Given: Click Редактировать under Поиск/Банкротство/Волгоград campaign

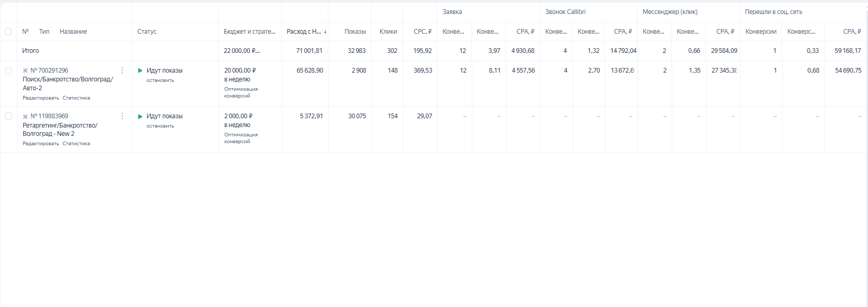Looking at the screenshot, I should [x=41, y=98].
